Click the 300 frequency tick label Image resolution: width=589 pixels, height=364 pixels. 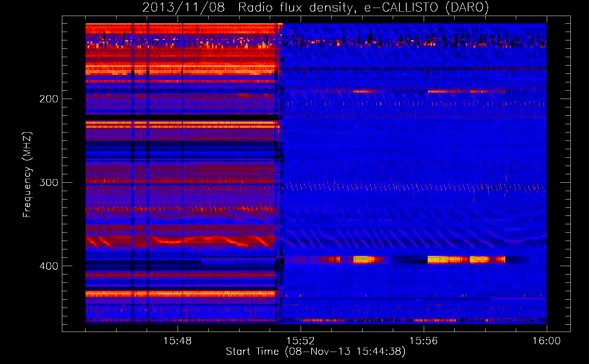coord(49,182)
